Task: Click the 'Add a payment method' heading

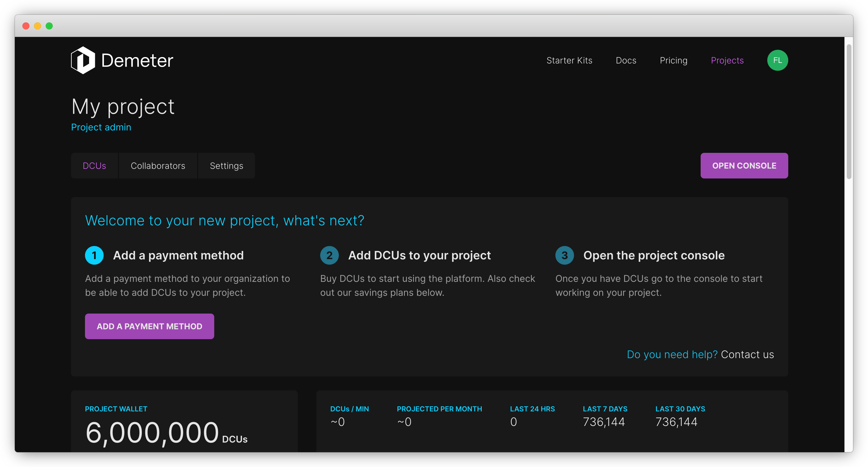Action: [x=178, y=255]
